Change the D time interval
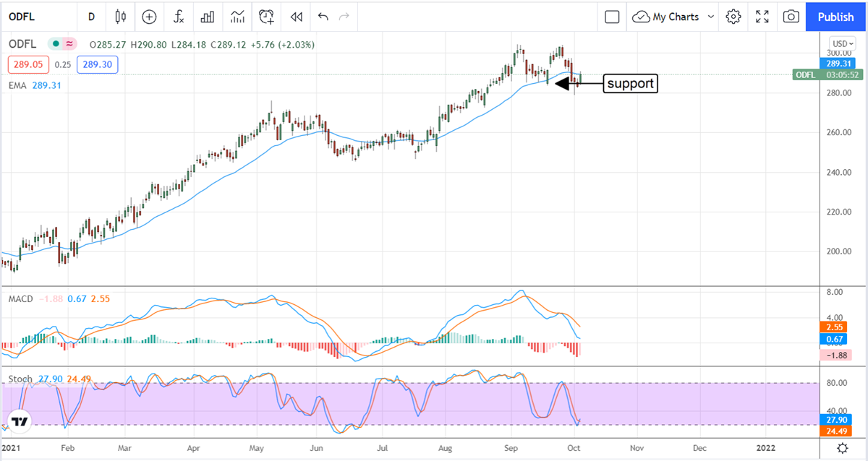Viewport: 868px width, 461px height. click(91, 16)
